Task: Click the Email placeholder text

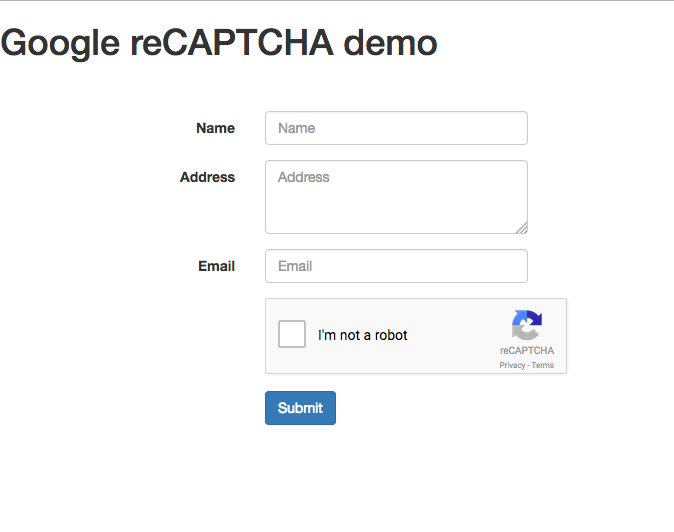Action: [295, 266]
